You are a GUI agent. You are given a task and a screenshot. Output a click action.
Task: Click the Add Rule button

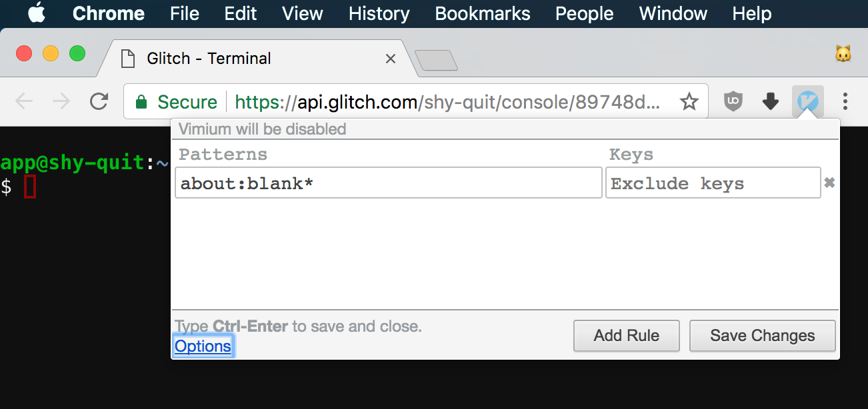click(626, 336)
